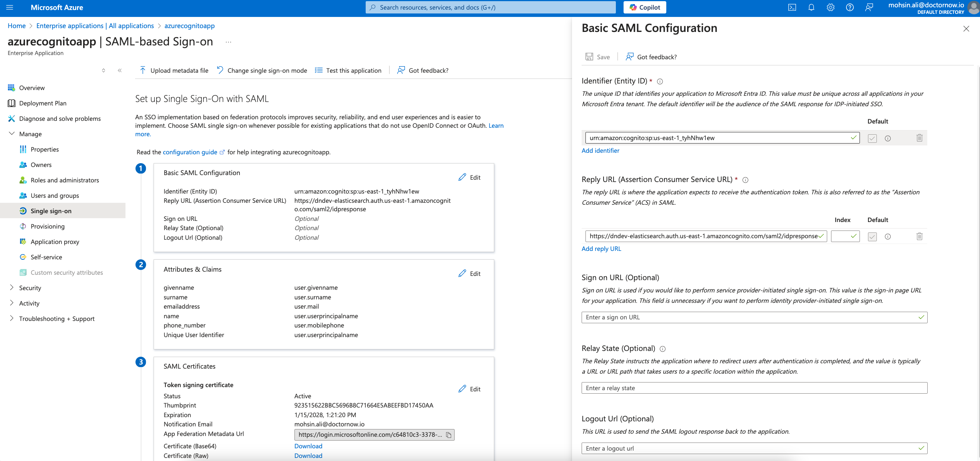Click Add reply URL

(x=601, y=249)
